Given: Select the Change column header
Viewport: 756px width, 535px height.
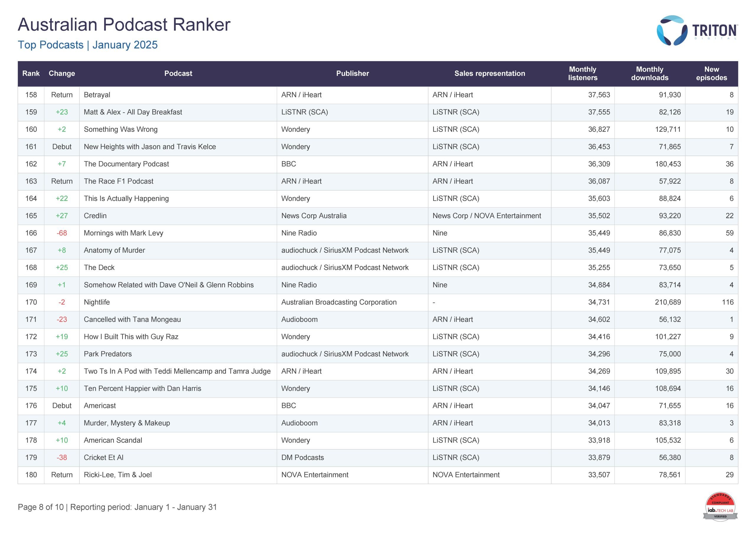Looking at the screenshot, I should click(x=62, y=74).
